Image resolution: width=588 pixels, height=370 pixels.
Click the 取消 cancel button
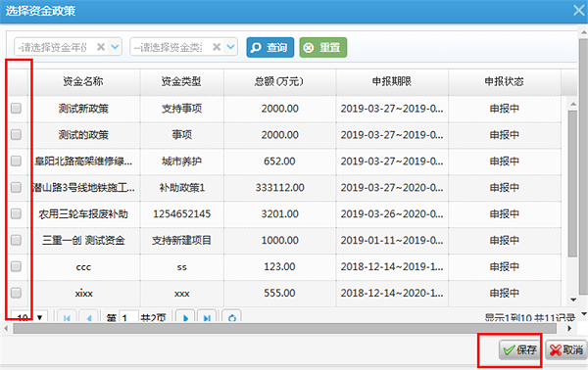click(x=565, y=350)
